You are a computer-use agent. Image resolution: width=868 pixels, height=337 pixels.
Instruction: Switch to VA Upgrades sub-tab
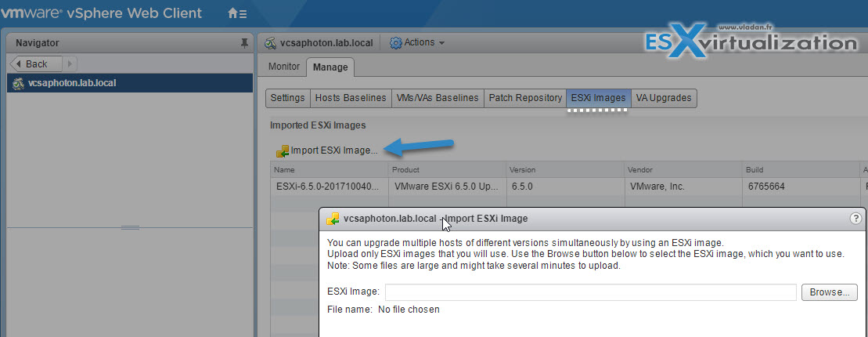coord(663,98)
